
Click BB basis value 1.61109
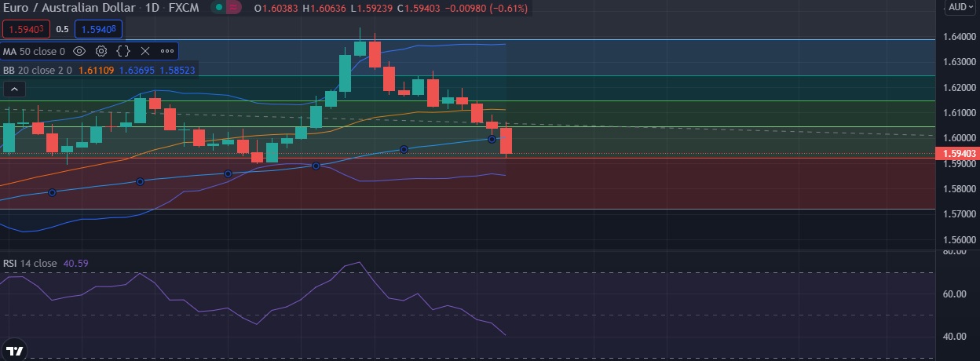[96, 70]
